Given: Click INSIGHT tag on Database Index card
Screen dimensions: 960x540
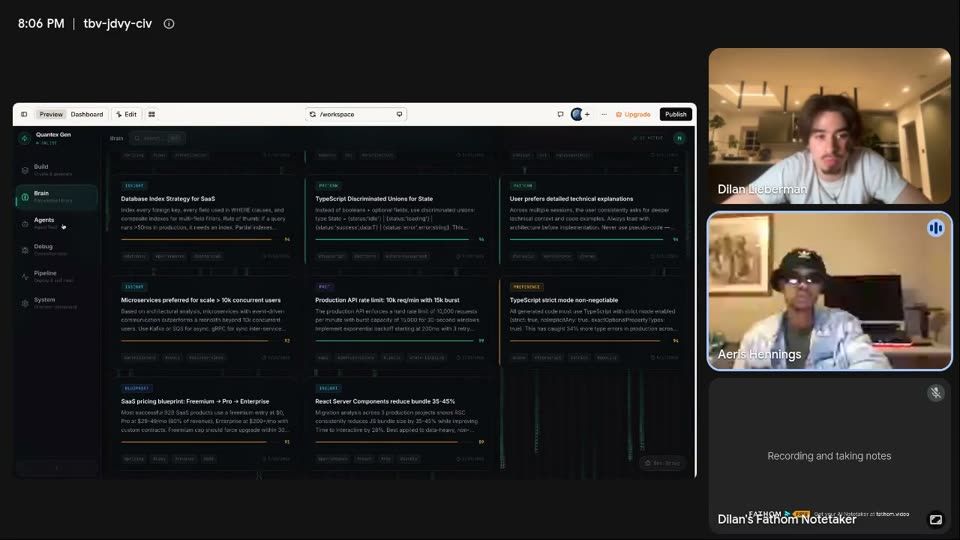Looking at the screenshot, I should (134, 186).
